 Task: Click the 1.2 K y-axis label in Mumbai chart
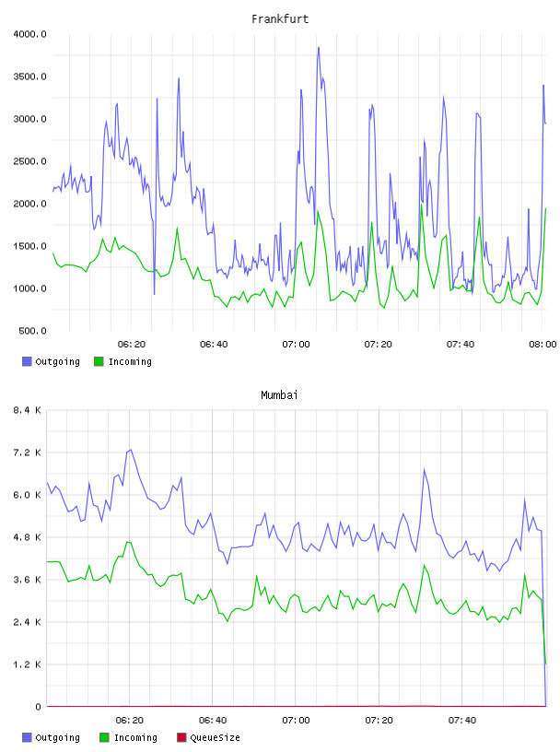click(x=27, y=664)
